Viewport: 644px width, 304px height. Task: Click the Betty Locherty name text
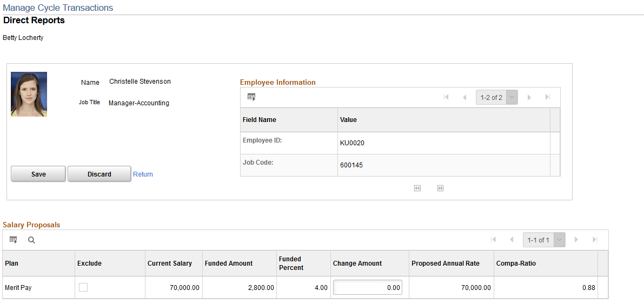point(23,38)
